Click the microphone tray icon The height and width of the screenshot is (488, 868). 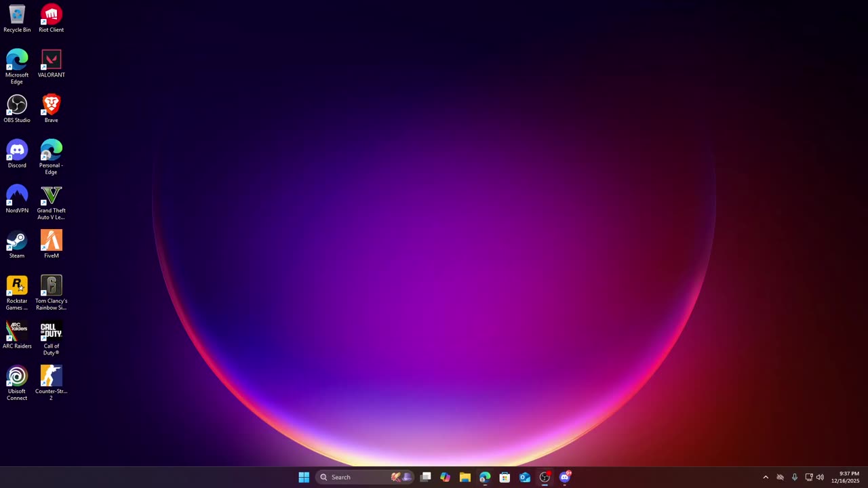coord(794,477)
